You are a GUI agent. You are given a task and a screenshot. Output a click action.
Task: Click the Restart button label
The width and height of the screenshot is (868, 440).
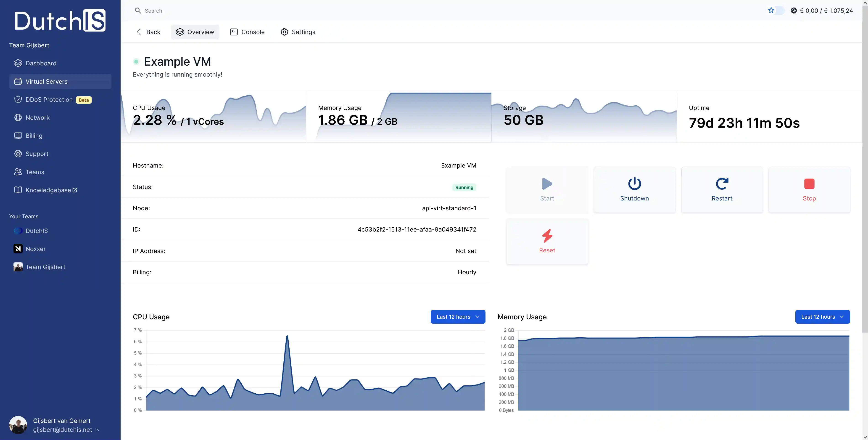pos(722,198)
